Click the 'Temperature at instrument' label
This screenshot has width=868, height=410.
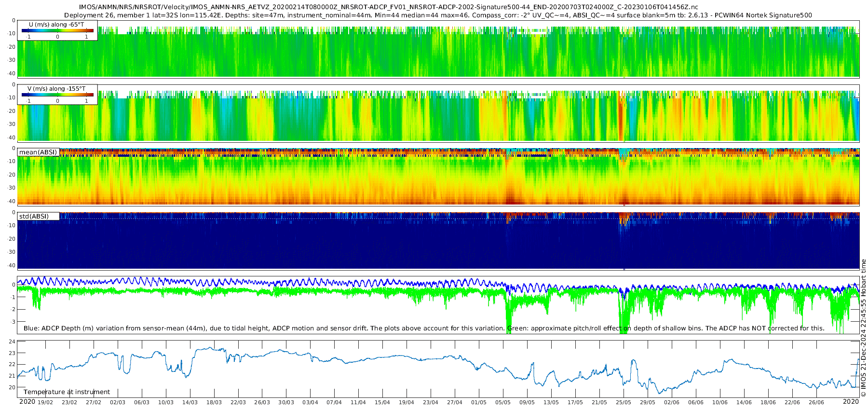[x=67, y=392]
